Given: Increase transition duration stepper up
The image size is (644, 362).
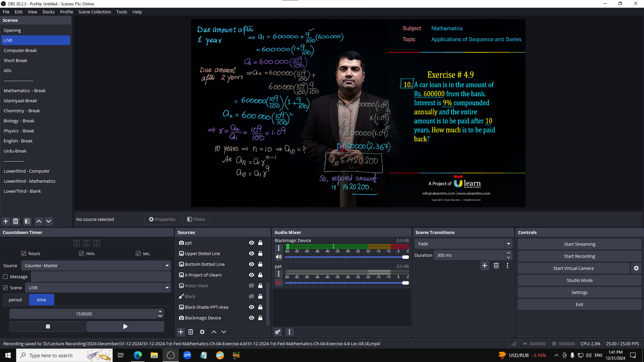Looking at the screenshot, I should (508, 253).
